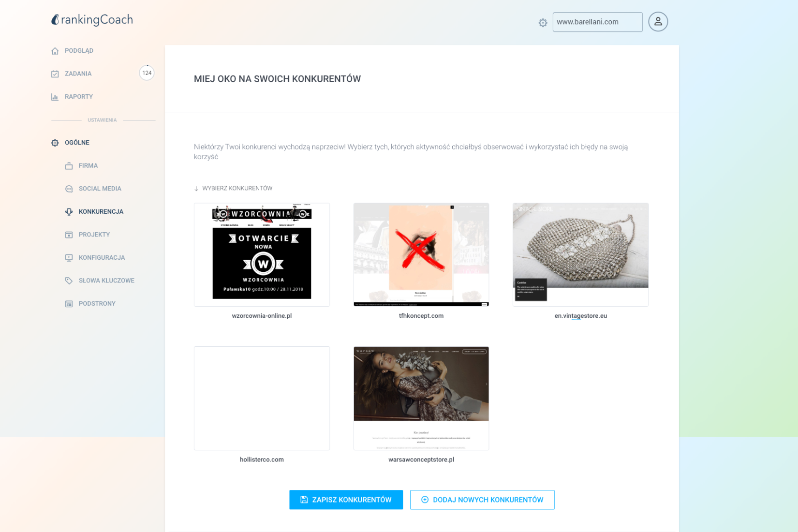The width and height of the screenshot is (798, 532).
Task: Click the Projekty sidebar icon
Action: coord(69,235)
